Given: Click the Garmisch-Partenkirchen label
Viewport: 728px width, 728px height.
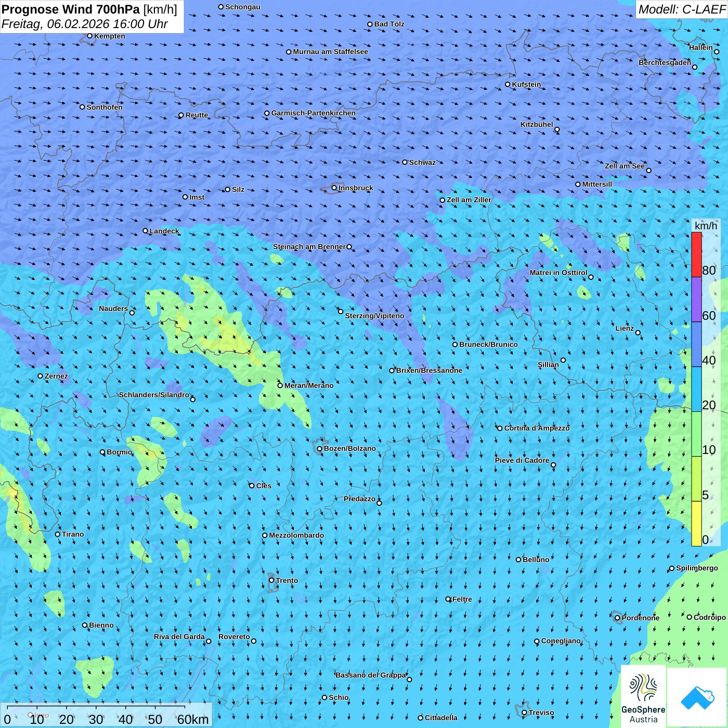Looking at the screenshot, I should pyautogui.click(x=314, y=113).
